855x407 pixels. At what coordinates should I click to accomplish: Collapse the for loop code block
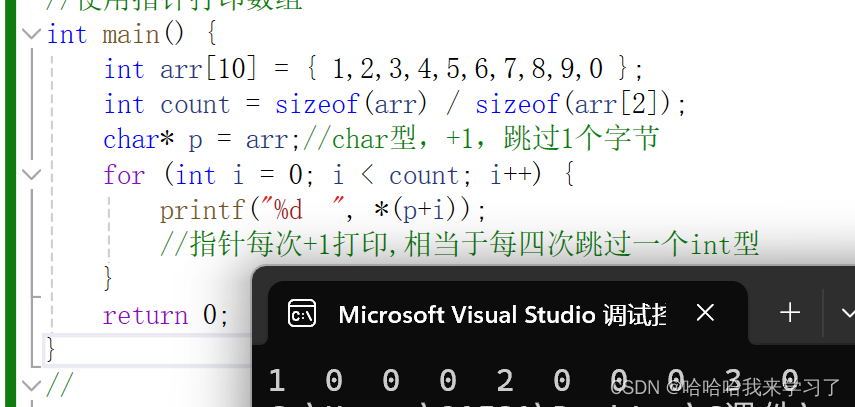tap(32, 175)
